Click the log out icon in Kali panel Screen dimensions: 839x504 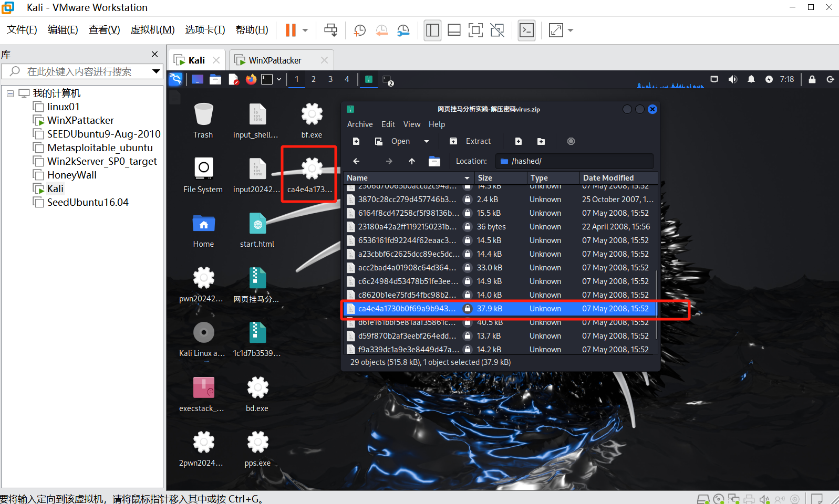(x=831, y=79)
